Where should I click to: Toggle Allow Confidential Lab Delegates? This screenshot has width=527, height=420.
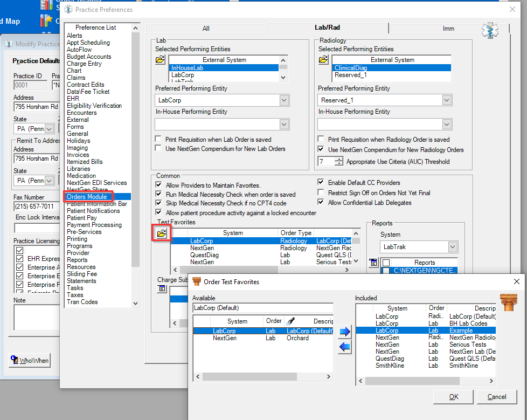coord(321,202)
